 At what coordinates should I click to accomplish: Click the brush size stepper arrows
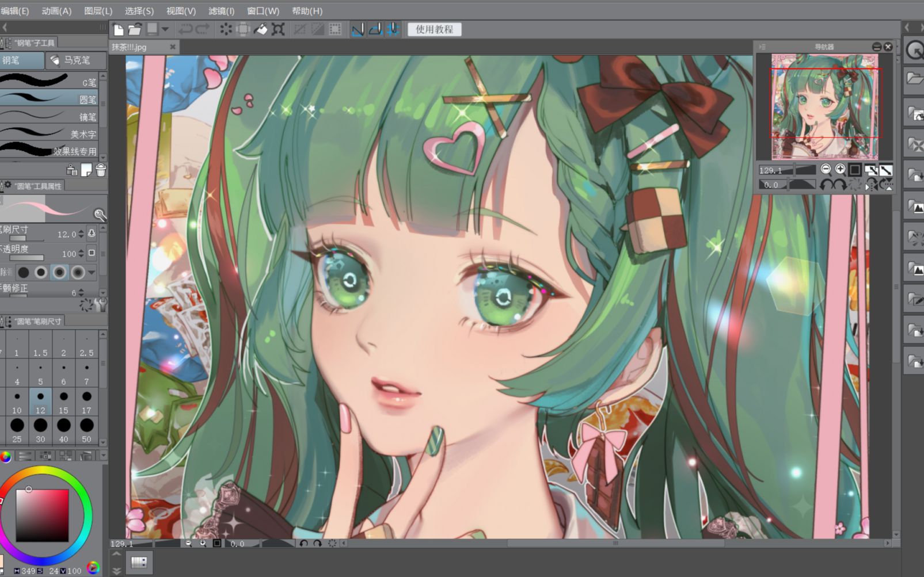coord(81,234)
